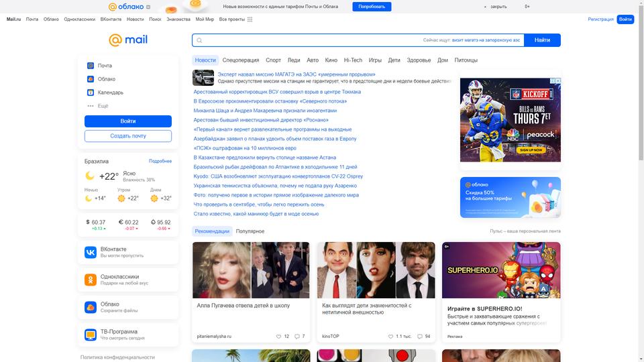This screenshot has width=644, height=362.
Task: Click the @облако logo in top banner
Action: (126, 7)
